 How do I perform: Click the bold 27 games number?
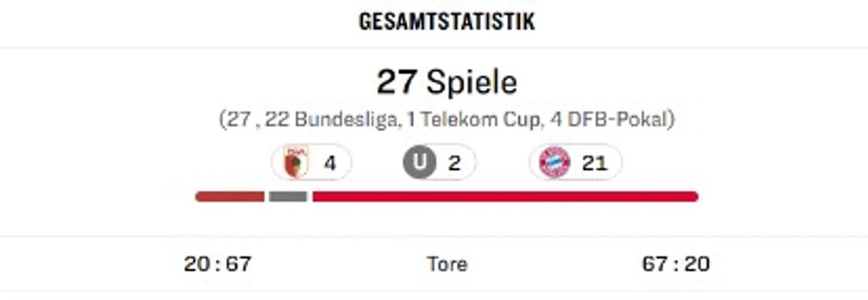pos(396,82)
